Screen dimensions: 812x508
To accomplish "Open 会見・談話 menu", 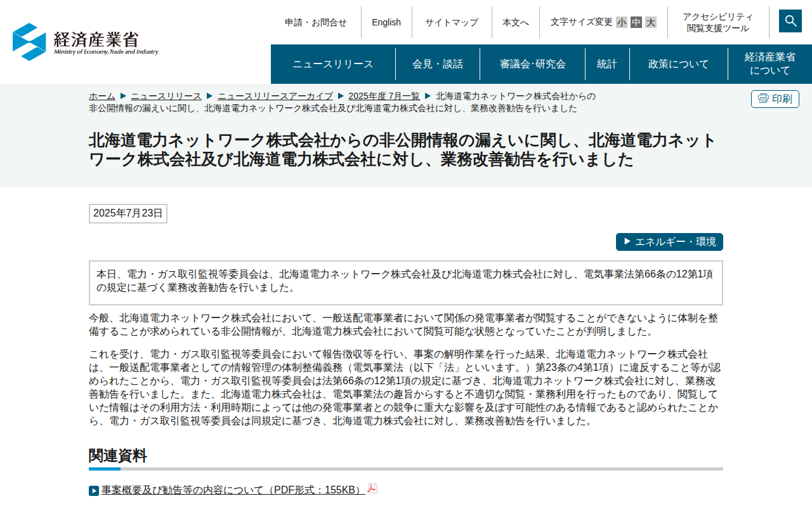I will 438,64.
